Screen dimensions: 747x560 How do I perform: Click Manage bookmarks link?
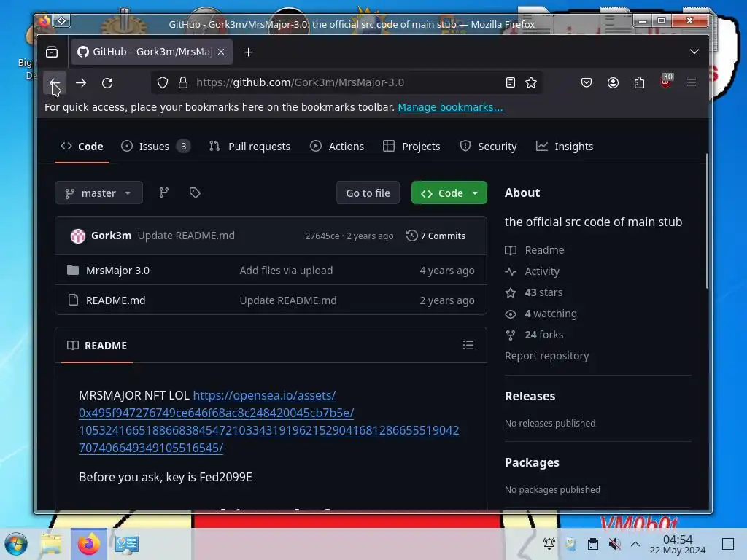tap(450, 107)
